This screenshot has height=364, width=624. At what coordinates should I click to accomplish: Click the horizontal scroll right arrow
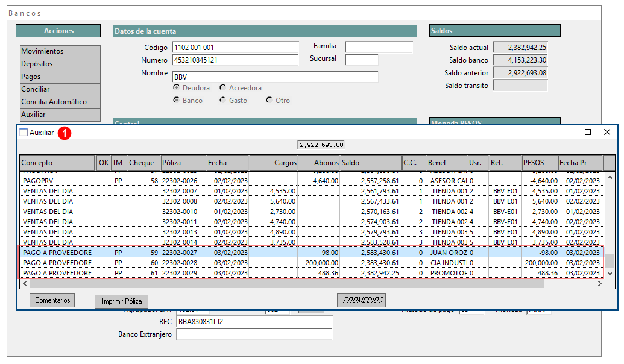pyautogui.click(x=600, y=283)
